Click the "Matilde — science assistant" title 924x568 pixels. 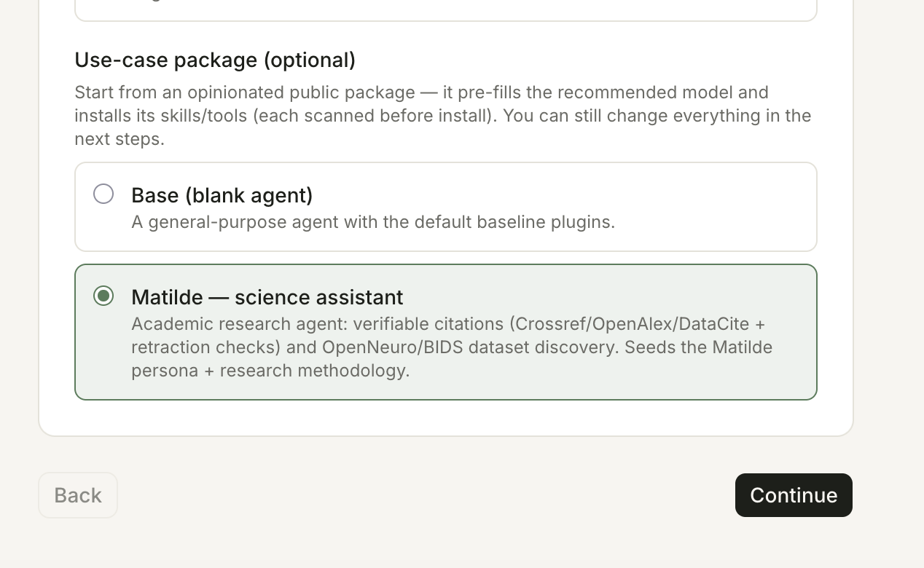click(267, 297)
